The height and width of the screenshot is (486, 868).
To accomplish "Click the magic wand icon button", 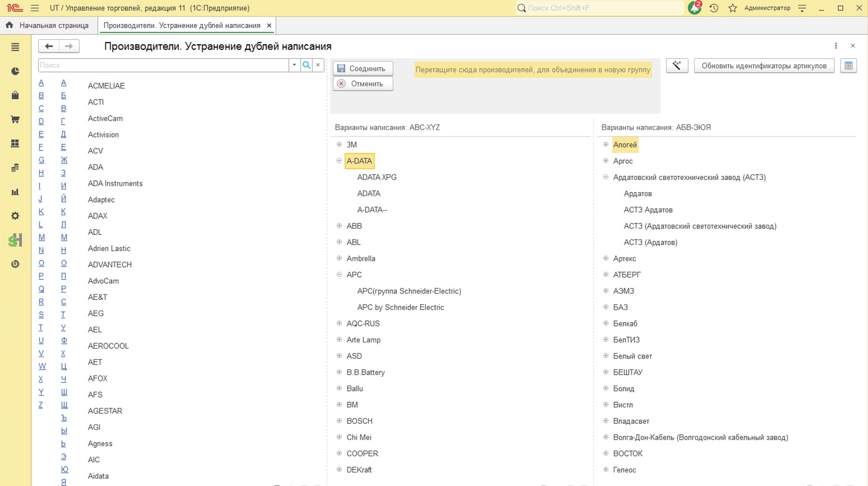I will [677, 65].
